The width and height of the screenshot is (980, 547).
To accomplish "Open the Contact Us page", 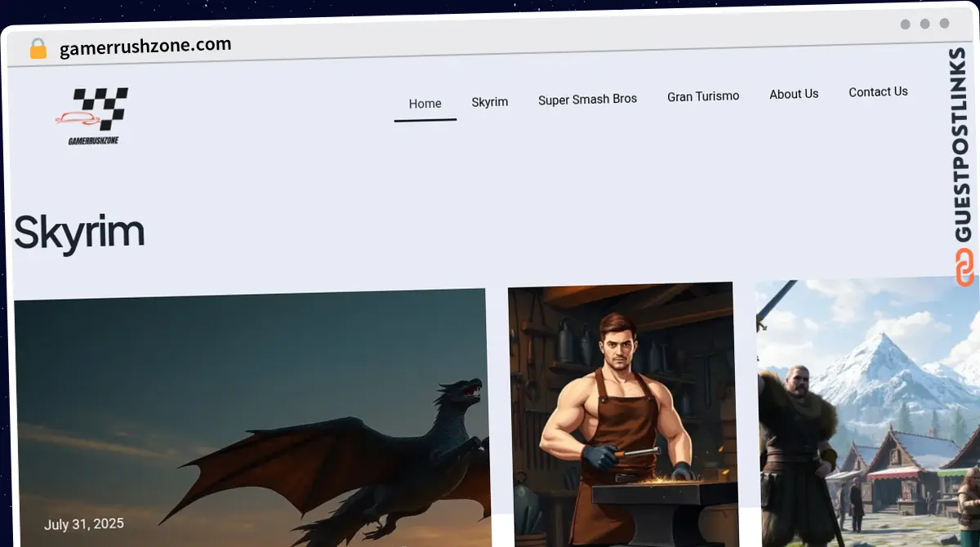I will [878, 92].
